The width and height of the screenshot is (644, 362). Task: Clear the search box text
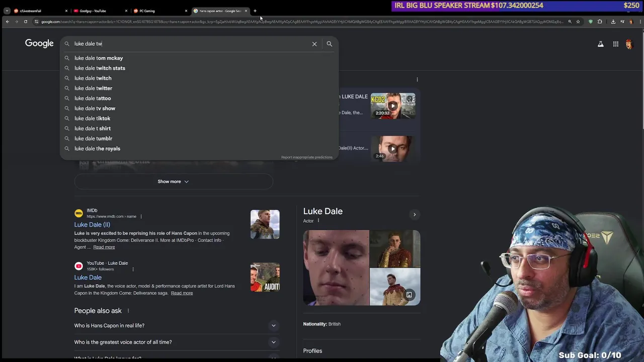tap(314, 44)
